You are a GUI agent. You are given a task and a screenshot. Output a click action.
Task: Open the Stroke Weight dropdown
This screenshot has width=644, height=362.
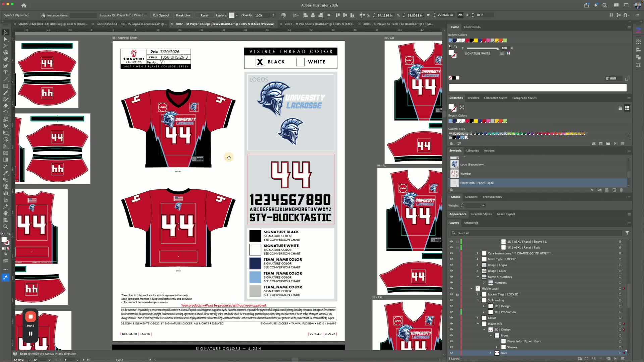(483, 205)
